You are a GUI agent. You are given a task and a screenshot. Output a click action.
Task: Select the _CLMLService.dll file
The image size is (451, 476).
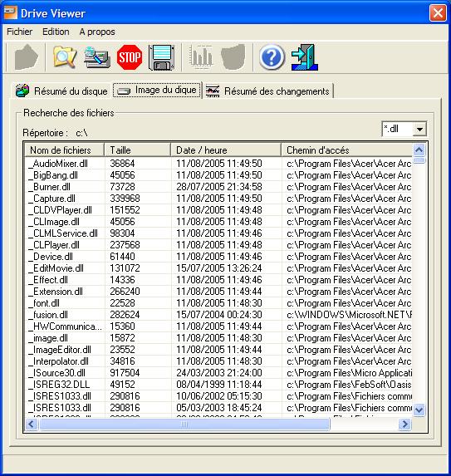[x=63, y=233]
